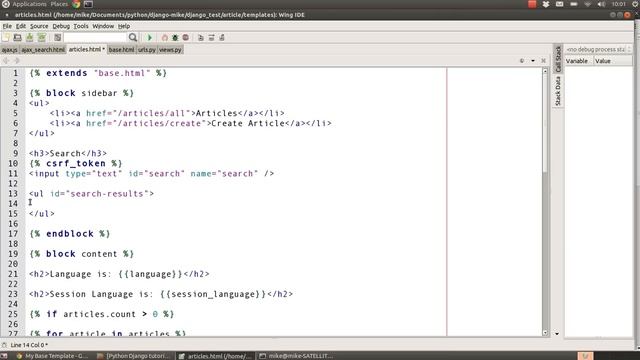
Task: Close the editor with the small X icon
Action: (x=543, y=60)
